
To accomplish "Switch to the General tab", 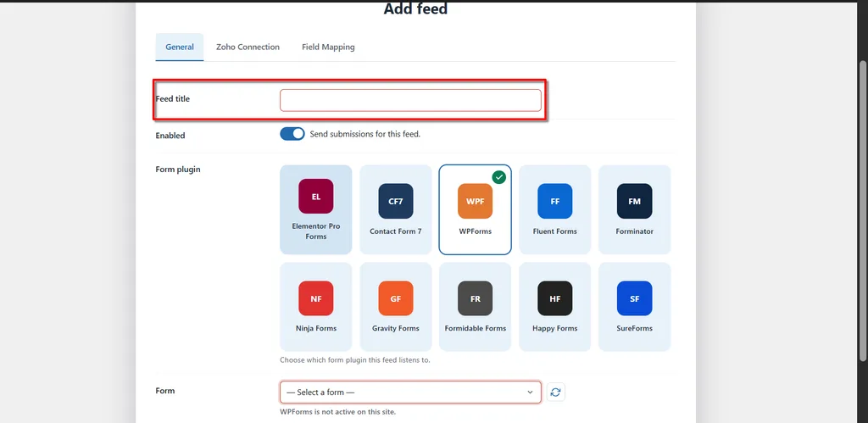I will point(180,47).
